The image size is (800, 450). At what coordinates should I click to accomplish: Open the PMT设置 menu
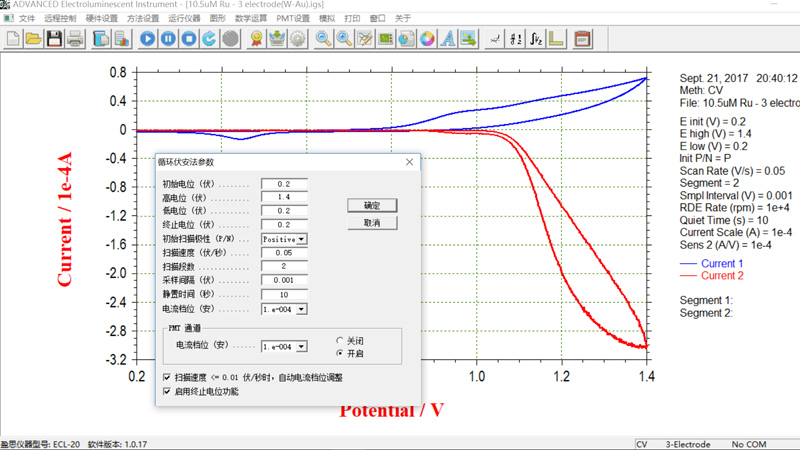[292, 18]
